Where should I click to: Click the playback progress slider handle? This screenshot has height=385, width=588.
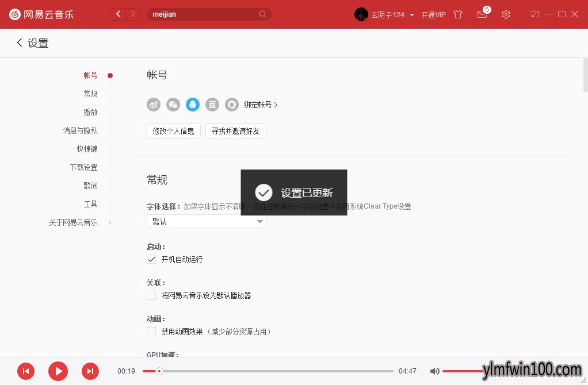[x=159, y=371]
